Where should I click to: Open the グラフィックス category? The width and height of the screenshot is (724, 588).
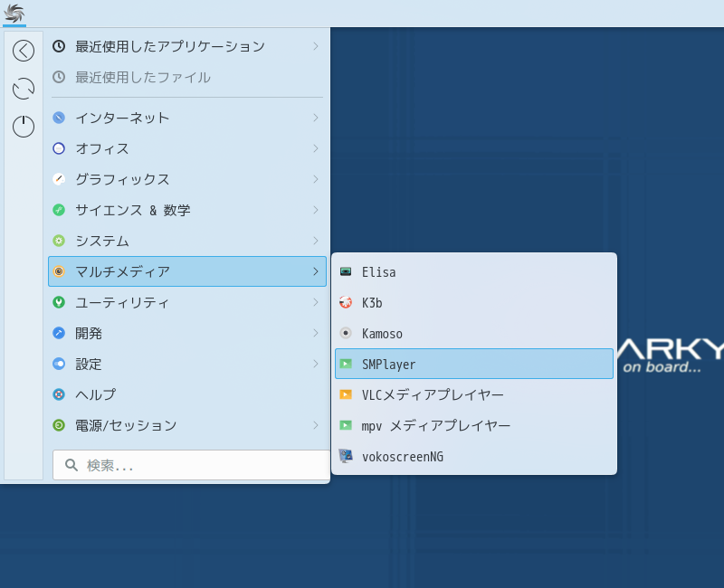pyautogui.click(x=187, y=179)
